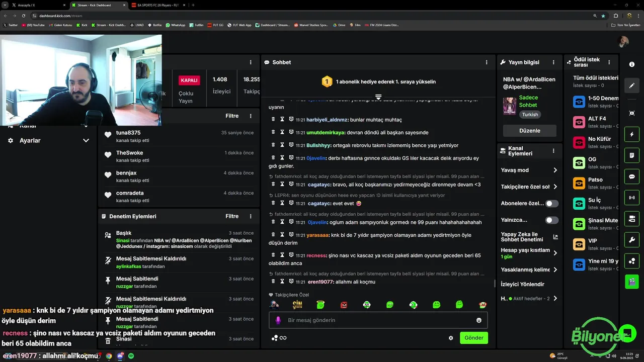The image size is (644, 362).
Task: Open Spotify from the Windows taskbar
Action: pyautogui.click(x=131, y=356)
